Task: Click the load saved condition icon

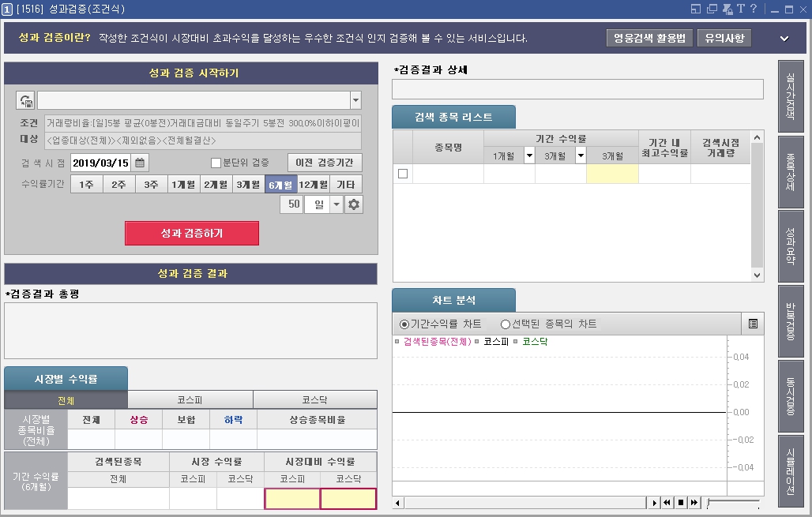Action: pyautogui.click(x=25, y=100)
